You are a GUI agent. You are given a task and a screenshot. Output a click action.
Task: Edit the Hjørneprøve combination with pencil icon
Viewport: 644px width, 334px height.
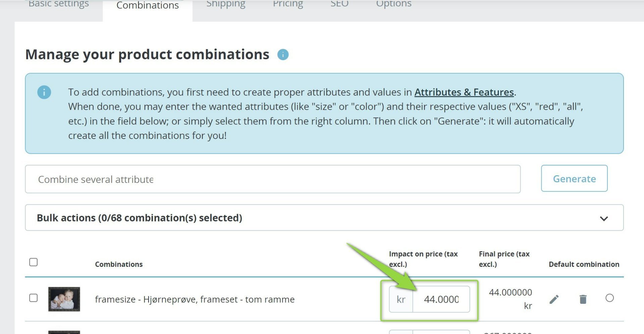click(554, 299)
